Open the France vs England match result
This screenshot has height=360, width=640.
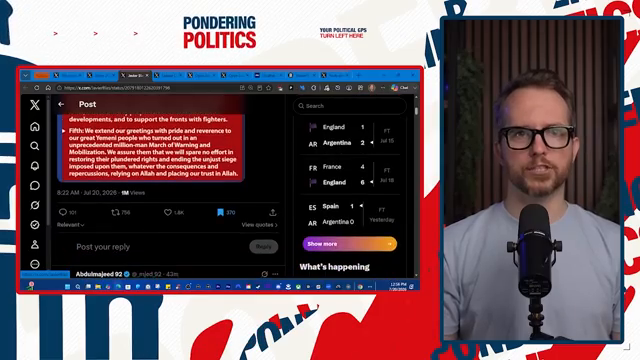click(x=350, y=175)
